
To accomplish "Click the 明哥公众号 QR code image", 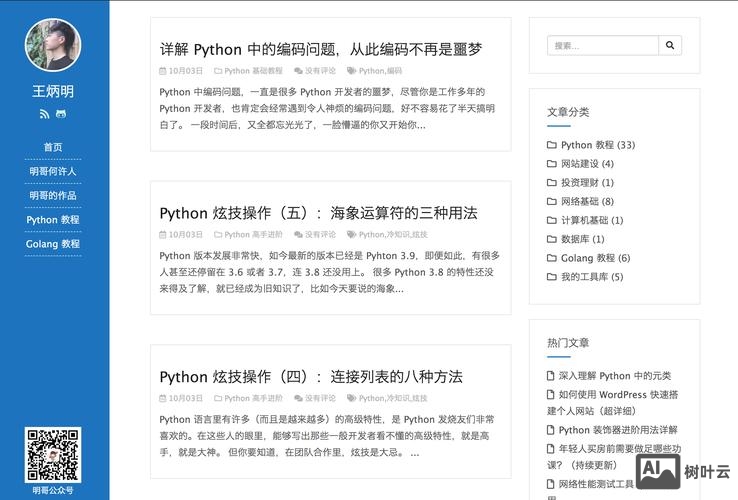I will click(53, 455).
